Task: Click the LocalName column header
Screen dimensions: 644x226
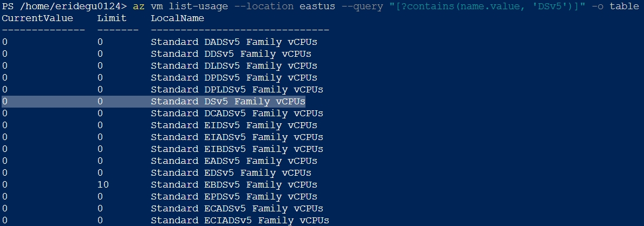Action: [x=177, y=18]
